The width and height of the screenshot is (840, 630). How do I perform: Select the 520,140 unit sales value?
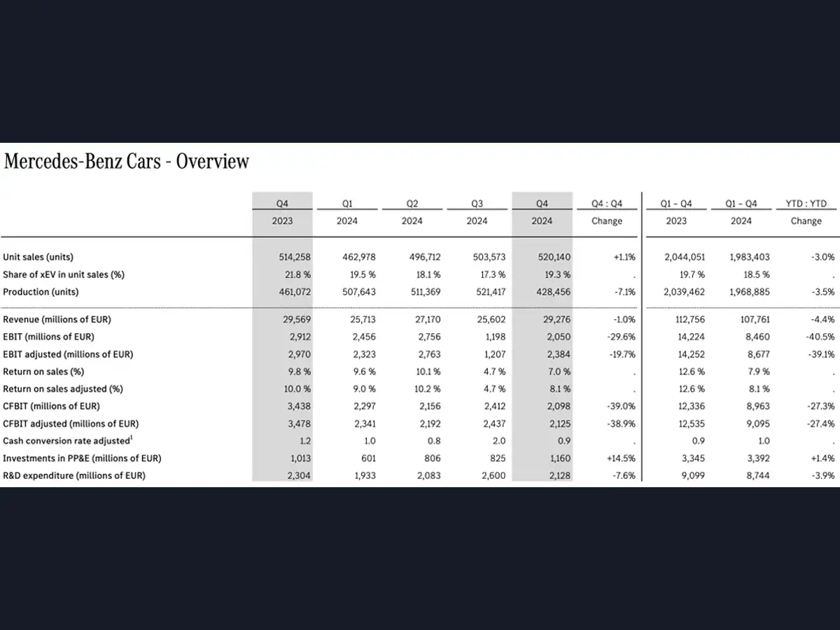click(556, 257)
